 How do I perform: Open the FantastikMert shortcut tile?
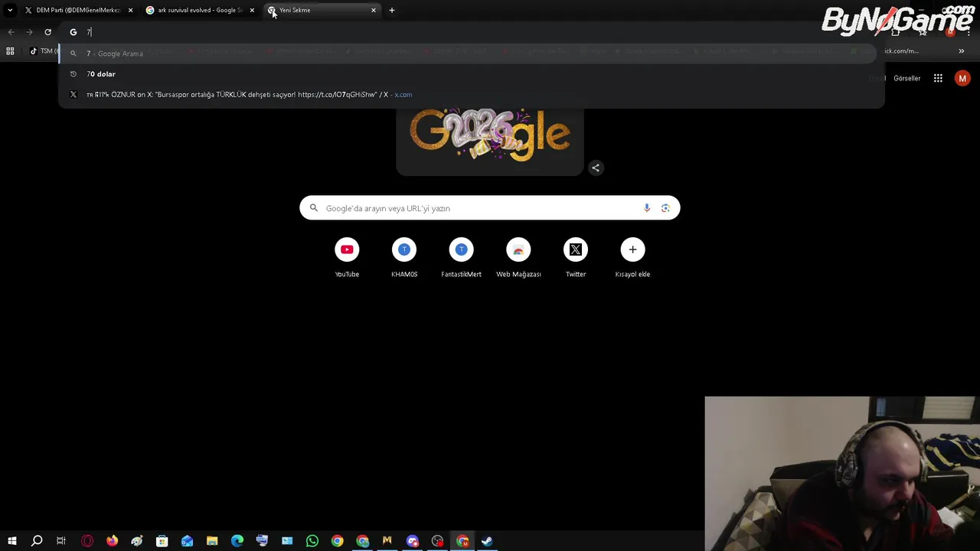(x=461, y=258)
